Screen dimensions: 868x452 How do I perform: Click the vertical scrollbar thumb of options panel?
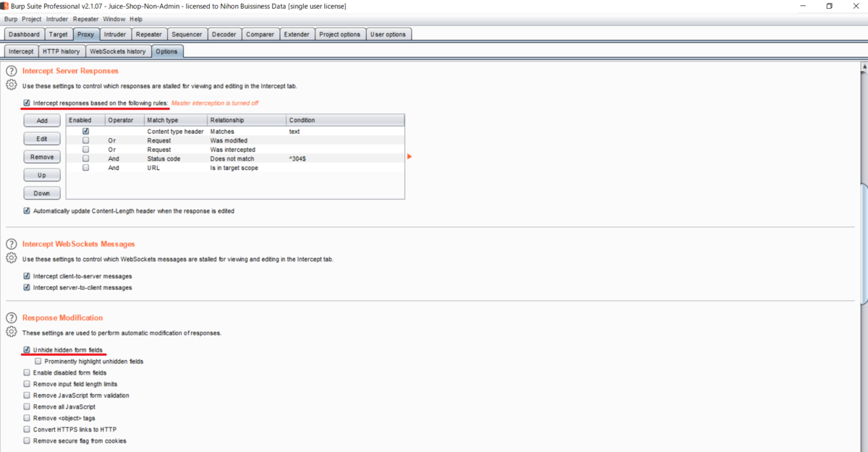coord(864,243)
